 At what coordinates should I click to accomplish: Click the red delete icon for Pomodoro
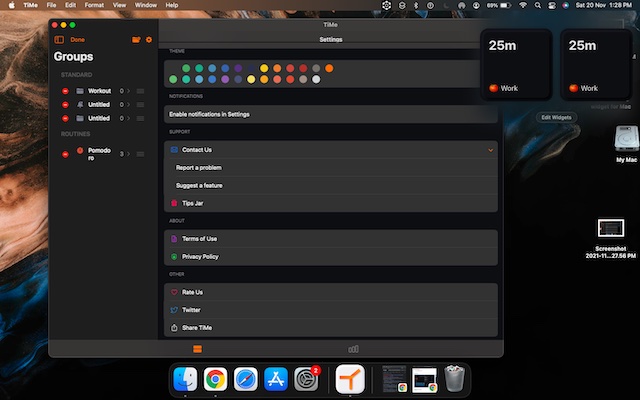click(65, 154)
